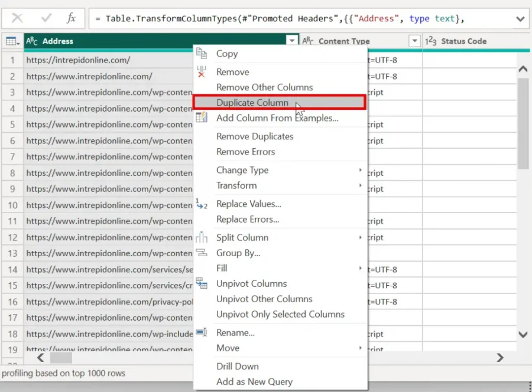Image resolution: width=532 pixels, height=392 pixels.
Task: Click the vertical scrollbar down arrow
Action: 523,334
